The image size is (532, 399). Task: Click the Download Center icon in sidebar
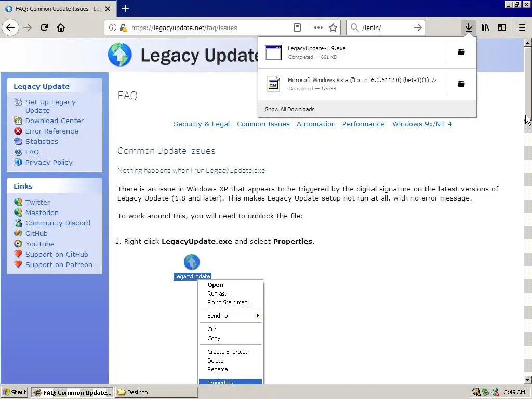pyautogui.click(x=18, y=121)
